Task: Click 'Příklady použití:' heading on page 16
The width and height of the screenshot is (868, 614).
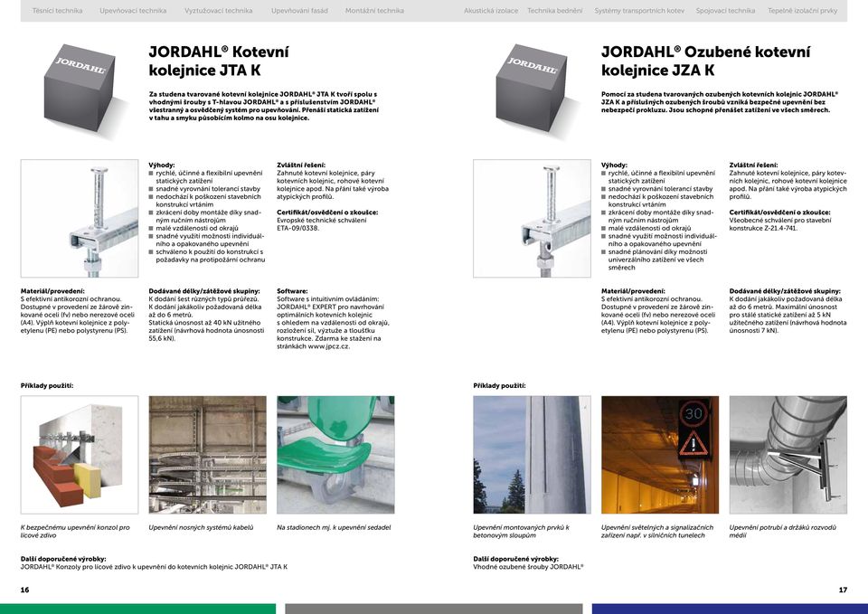Action: click(x=47, y=386)
